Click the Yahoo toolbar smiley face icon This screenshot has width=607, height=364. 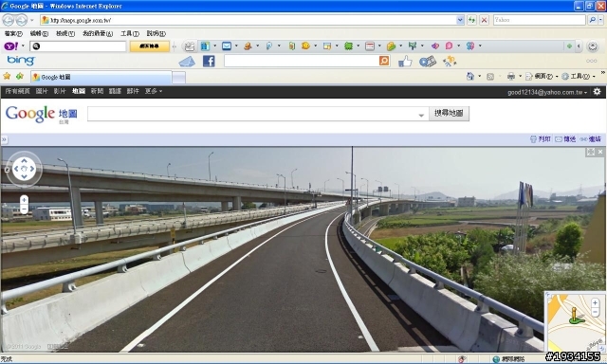pos(305,45)
